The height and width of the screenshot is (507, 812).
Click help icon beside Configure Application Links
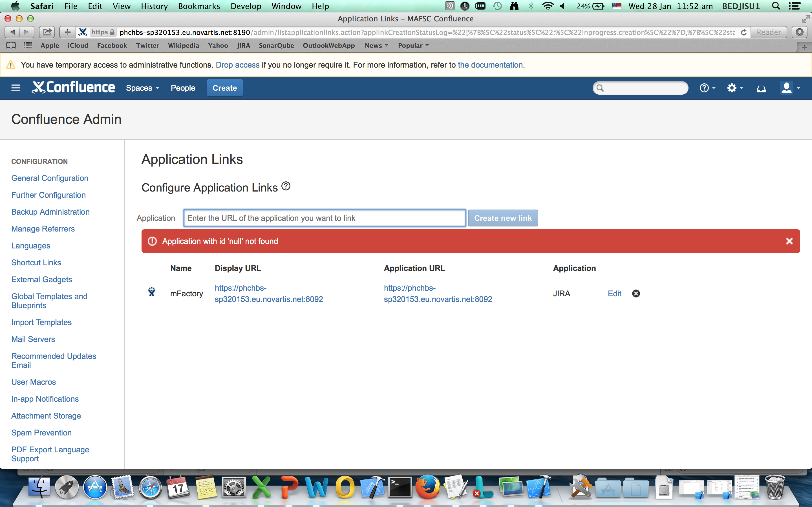pos(286,186)
